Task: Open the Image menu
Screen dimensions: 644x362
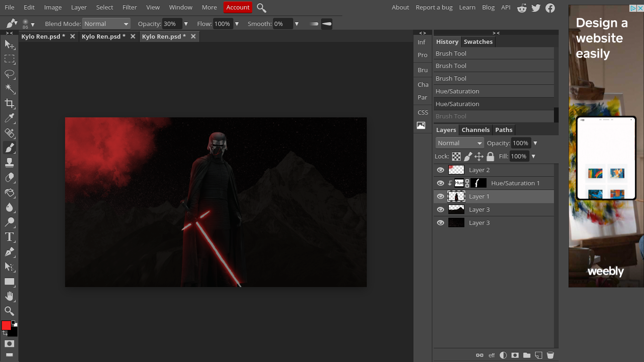Action: [53, 7]
